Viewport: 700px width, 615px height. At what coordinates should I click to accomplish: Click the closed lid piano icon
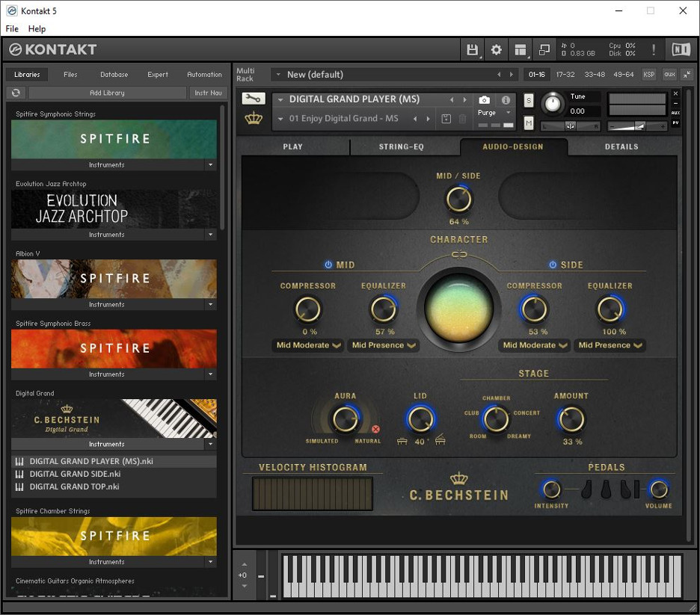402,442
